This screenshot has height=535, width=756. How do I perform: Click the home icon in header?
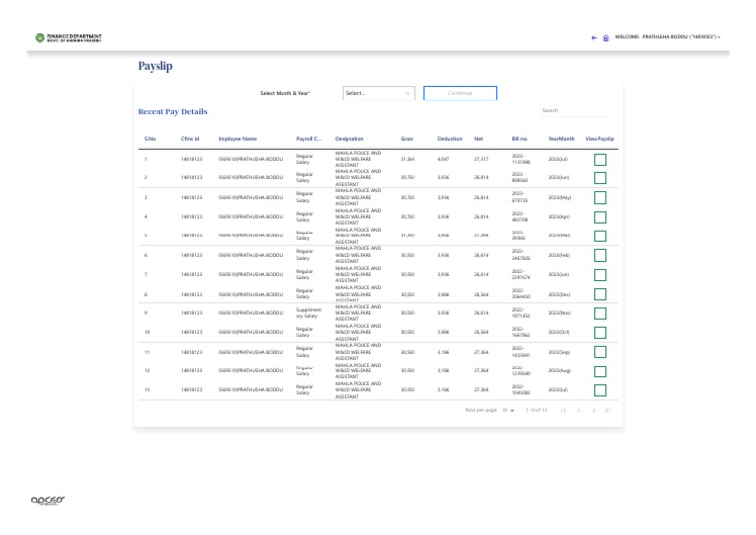coord(605,37)
